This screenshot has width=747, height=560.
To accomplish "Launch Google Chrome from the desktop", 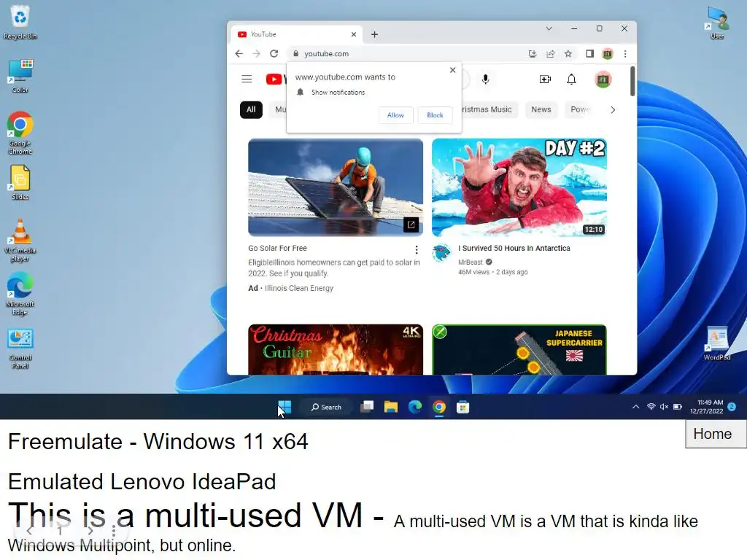I will pyautogui.click(x=20, y=133).
